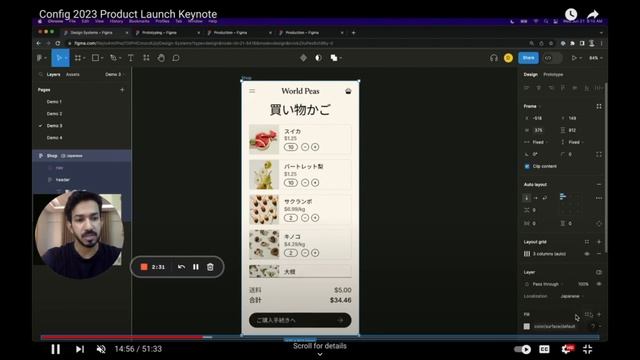The image size is (640, 360).
Task: Click the Use as mask icon
Action: point(318,58)
